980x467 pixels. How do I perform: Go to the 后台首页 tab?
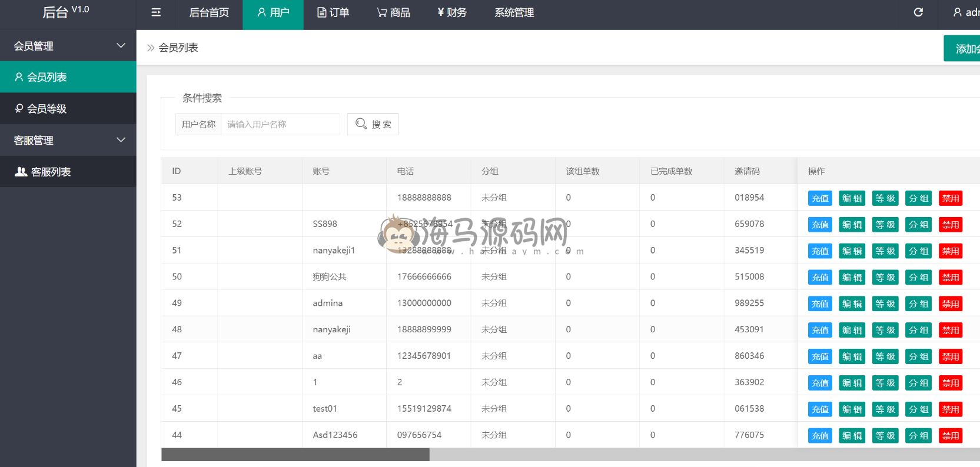click(209, 12)
